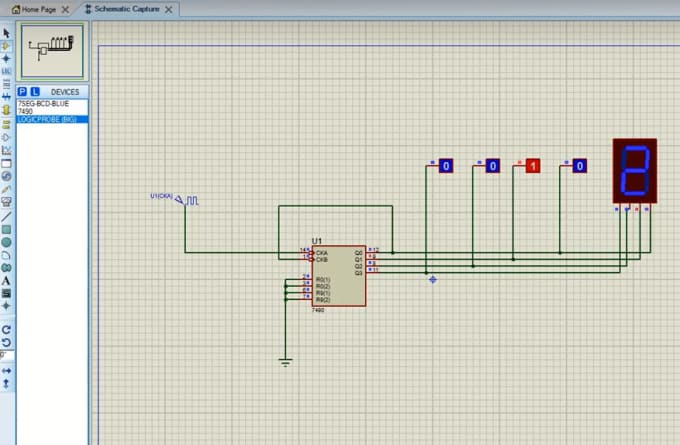Flip selection with X-mirror arrow
The height and width of the screenshot is (445, 680).
coord(6,371)
